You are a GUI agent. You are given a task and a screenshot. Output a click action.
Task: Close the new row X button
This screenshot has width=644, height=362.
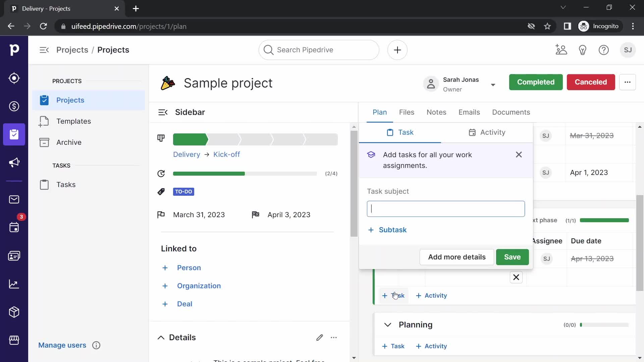coord(516,277)
